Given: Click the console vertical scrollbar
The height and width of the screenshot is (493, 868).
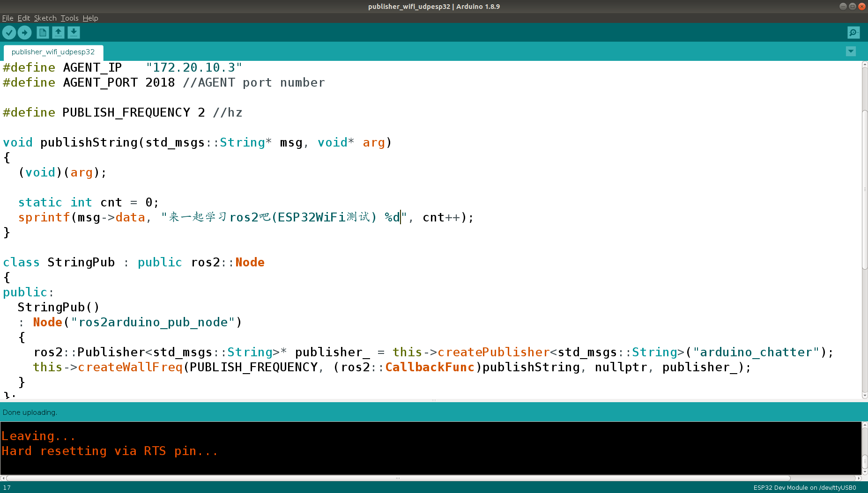Looking at the screenshot, I should coord(865,461).
